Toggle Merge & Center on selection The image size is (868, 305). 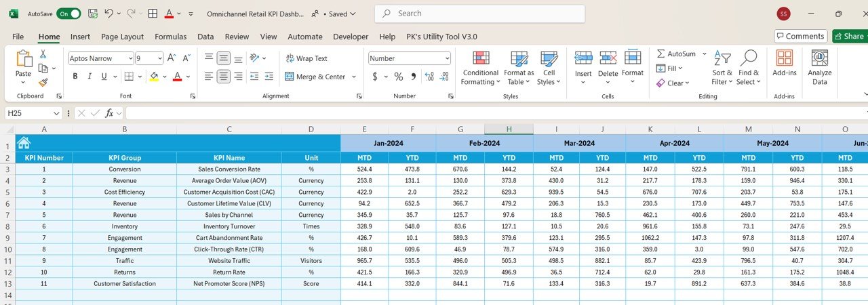pyautogui.click(x=315, y=77)
